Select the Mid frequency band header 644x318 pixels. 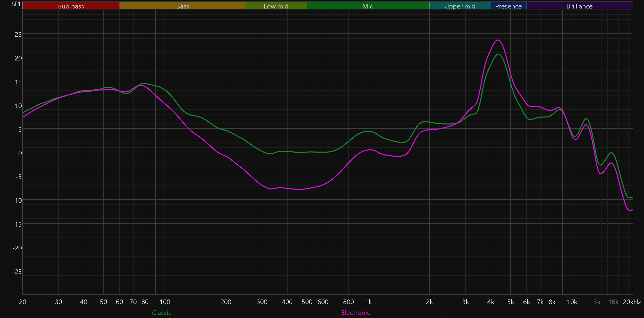pos(368,6)
